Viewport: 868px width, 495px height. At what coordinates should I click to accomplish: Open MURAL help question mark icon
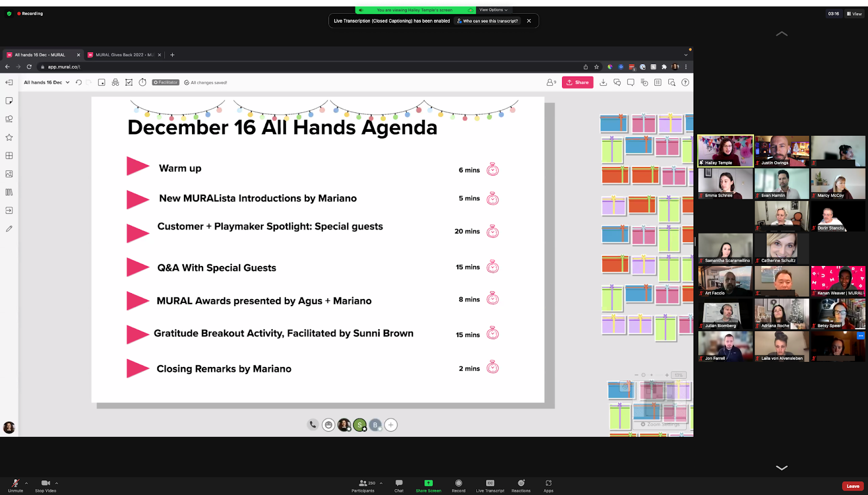point(685,82)
